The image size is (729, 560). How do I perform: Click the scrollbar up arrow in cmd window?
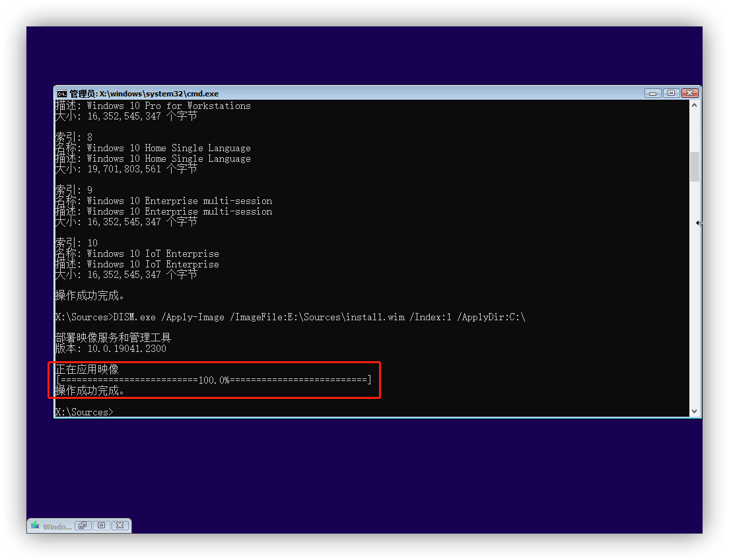(694, 105)
